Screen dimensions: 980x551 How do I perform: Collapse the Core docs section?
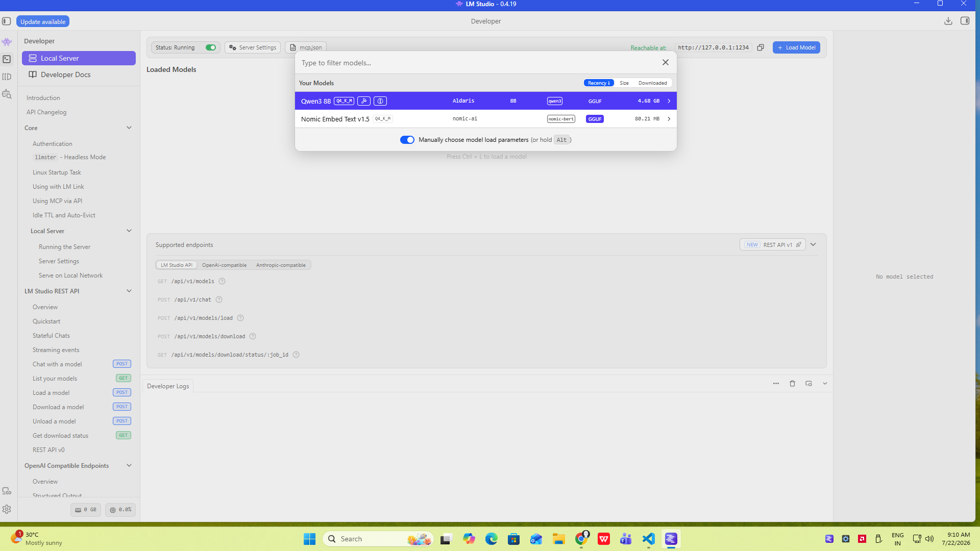(x=129, y=128)
